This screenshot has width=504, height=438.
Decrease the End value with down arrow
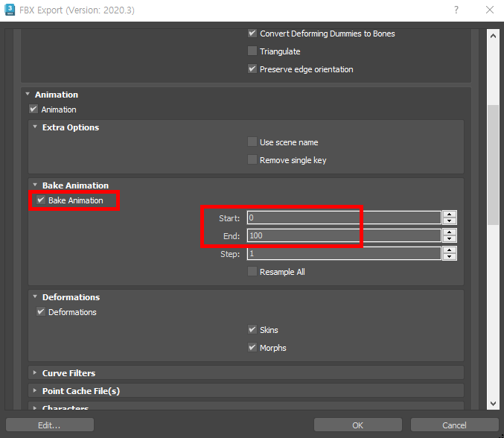click(450, 239)
